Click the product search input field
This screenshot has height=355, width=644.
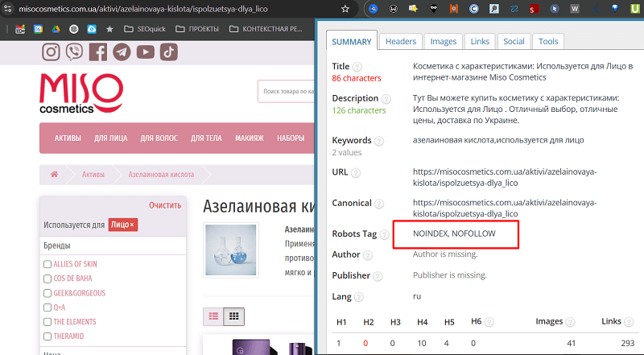(x=287, y=91)
